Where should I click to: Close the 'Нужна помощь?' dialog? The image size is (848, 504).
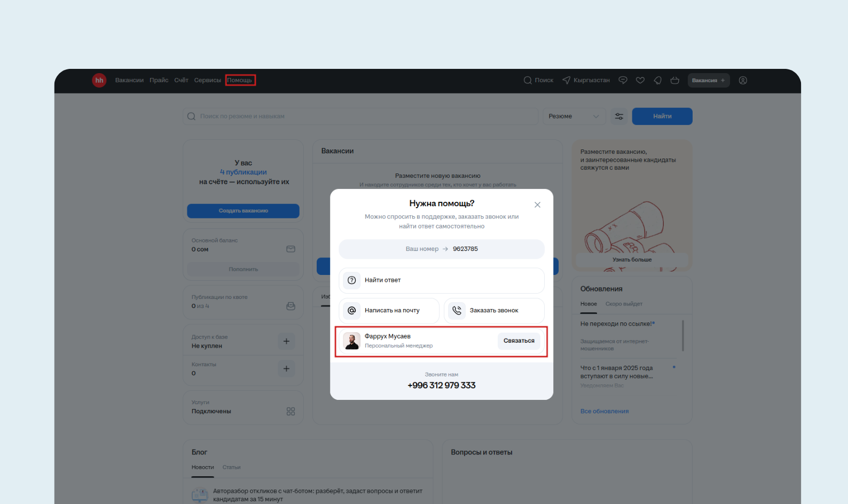(x=537, y=205)
